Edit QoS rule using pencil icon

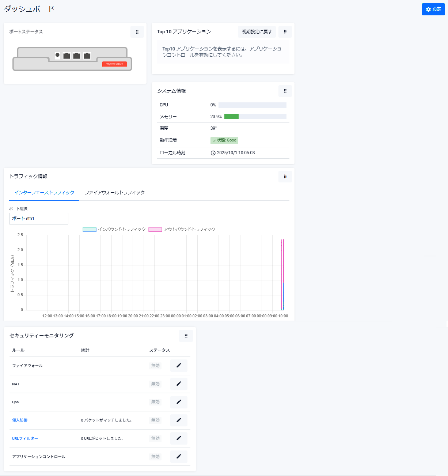(x=179, y=402)
